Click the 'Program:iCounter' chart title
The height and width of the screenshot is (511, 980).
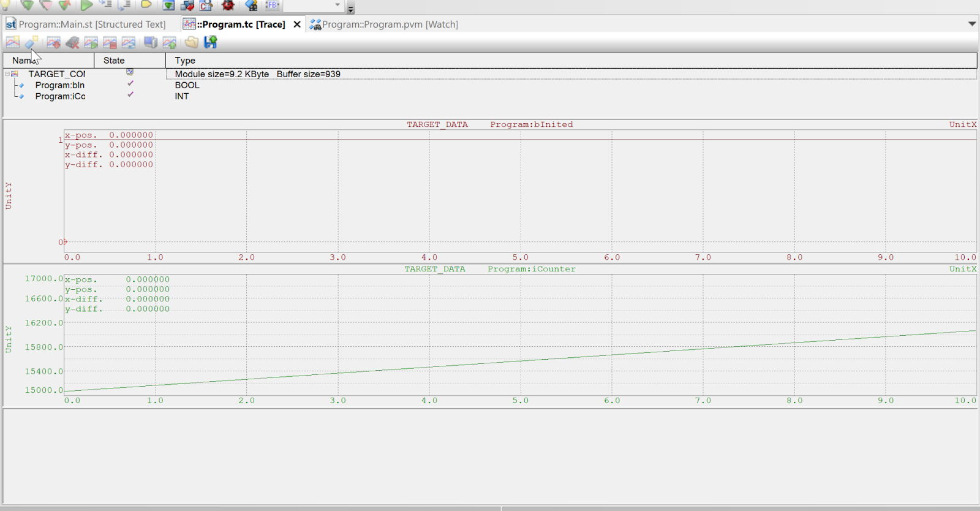[532, 269]
